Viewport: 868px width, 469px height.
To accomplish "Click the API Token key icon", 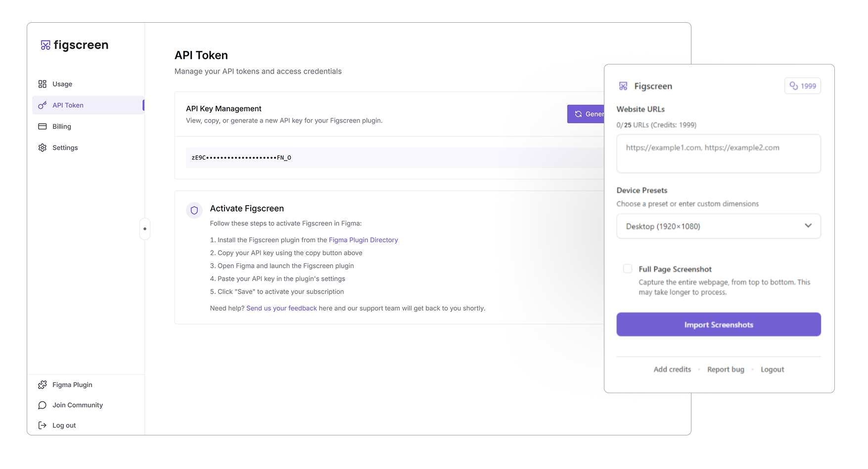I will pyautogui.click(x=43, y=105).
